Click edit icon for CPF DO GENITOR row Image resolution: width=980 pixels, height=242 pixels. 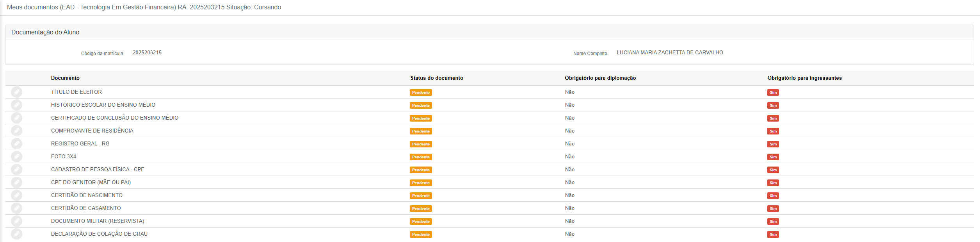pos(16,183)
